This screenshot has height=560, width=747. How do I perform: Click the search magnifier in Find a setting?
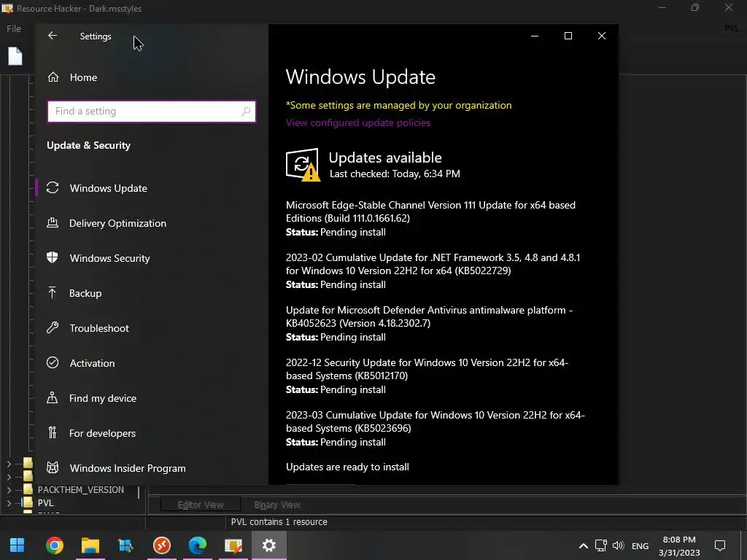click(246, 112)
